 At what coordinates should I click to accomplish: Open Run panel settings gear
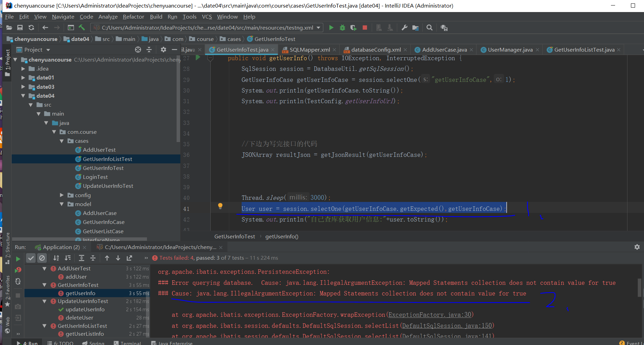click(637, 247)
